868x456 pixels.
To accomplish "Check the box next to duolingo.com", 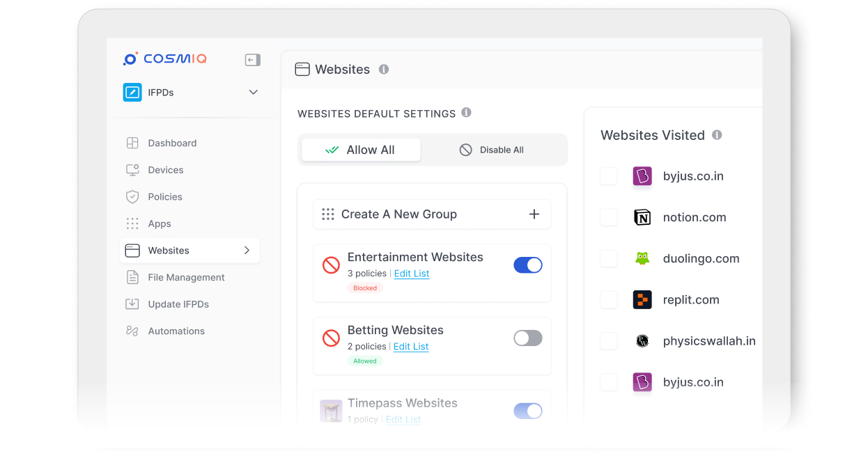I will 609,259.
